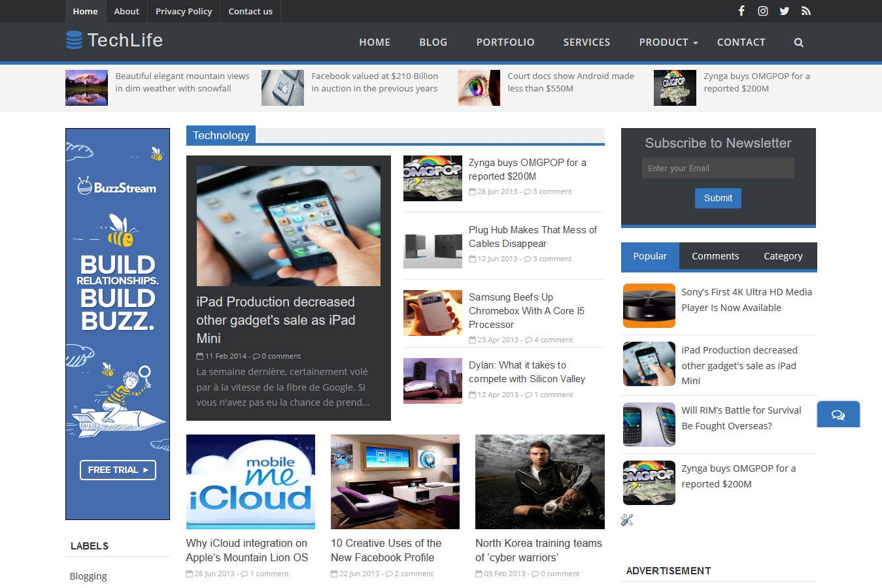Focus the Enter your Email field

(x=718, y=168)
